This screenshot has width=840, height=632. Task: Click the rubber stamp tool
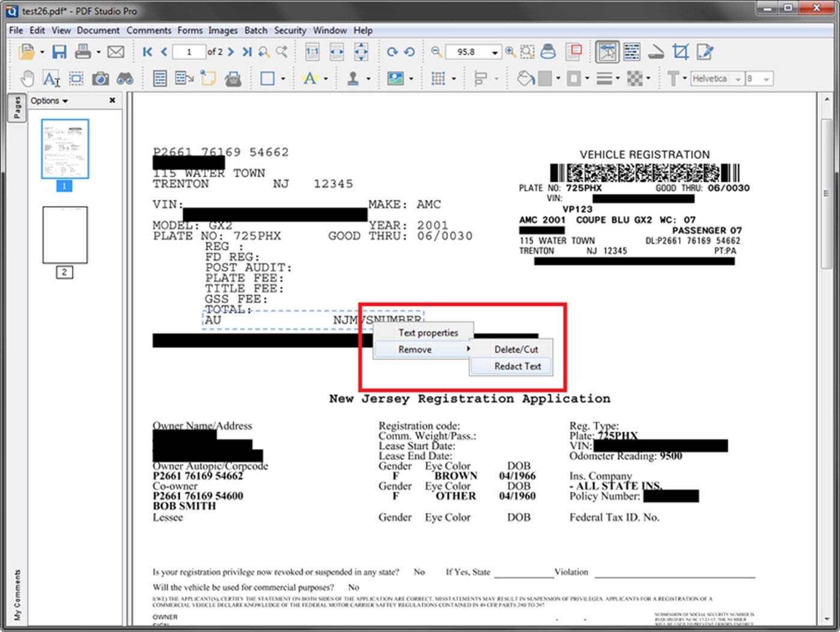[353, 79]
